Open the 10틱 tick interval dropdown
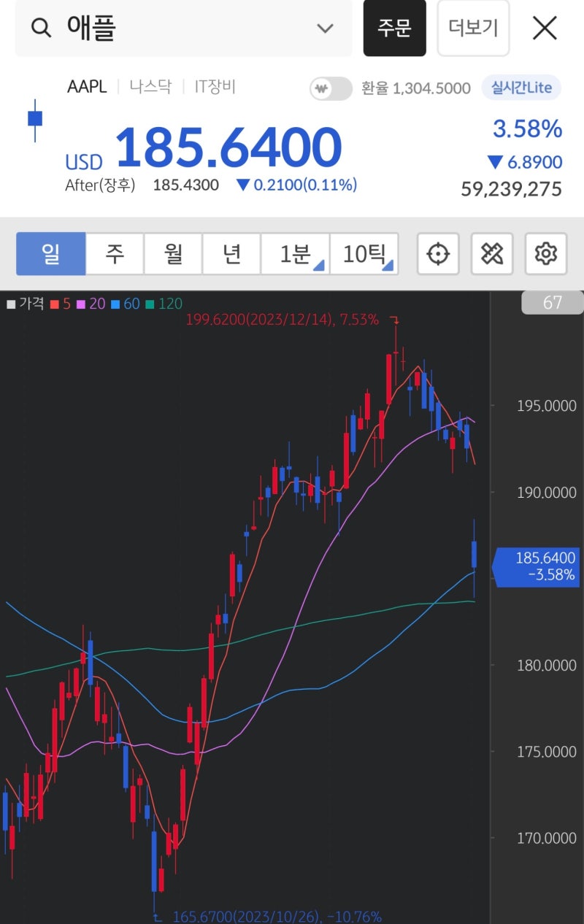The image size is (584, 924). point(364,254)
